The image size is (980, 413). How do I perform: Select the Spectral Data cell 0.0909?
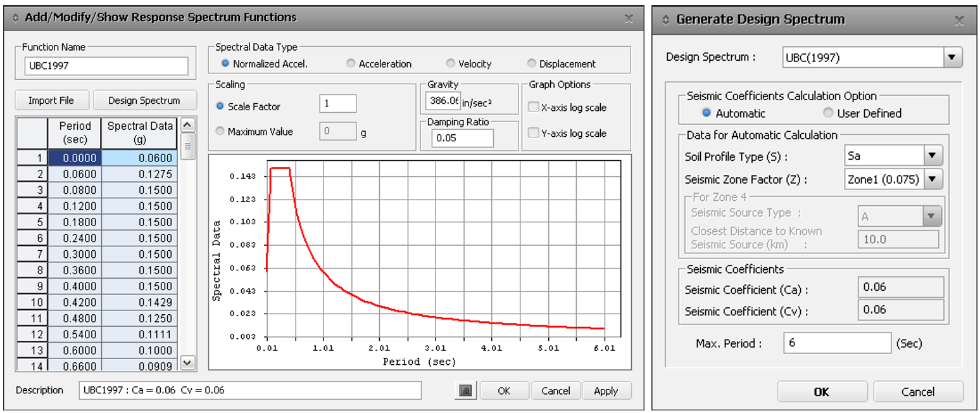139,365
